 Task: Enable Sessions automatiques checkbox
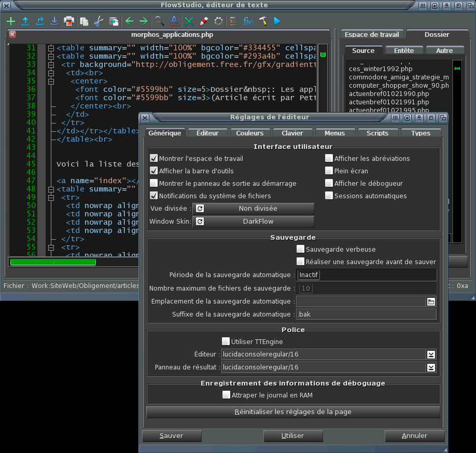329,196
